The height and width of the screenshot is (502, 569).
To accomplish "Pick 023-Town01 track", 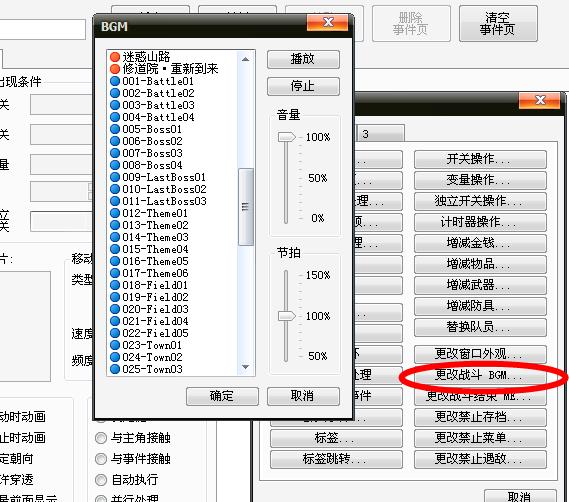I will tap(146, 344).
